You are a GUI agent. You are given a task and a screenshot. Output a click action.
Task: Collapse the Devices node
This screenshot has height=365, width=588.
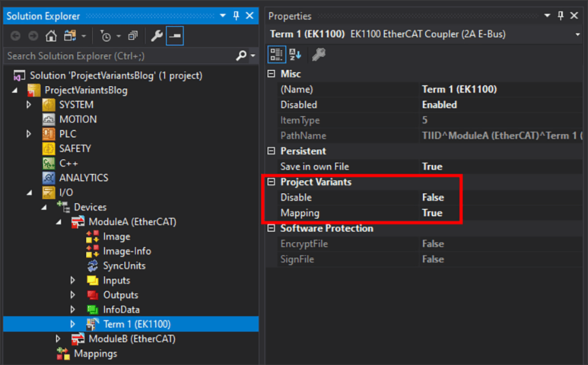tap(44, 207)
